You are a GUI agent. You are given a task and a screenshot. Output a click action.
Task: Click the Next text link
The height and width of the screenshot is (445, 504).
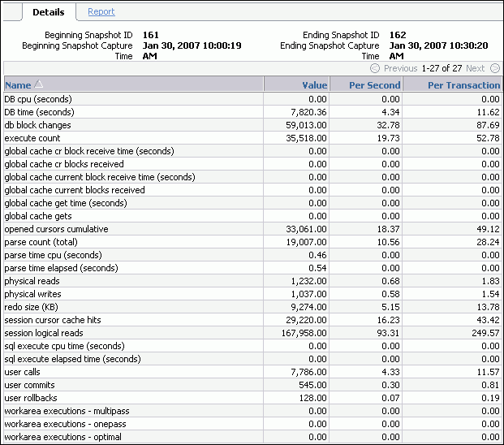point(475,69)
